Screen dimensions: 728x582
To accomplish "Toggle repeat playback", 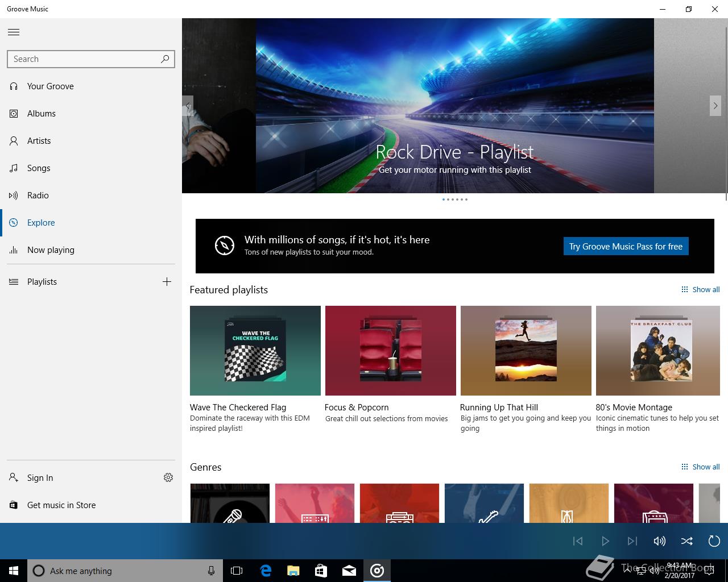I will 714,541.
